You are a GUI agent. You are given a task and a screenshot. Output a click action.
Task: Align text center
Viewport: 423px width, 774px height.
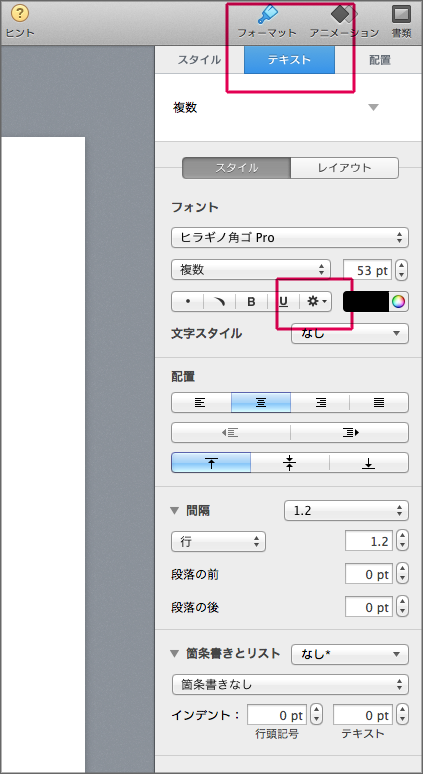pos(261,402)
